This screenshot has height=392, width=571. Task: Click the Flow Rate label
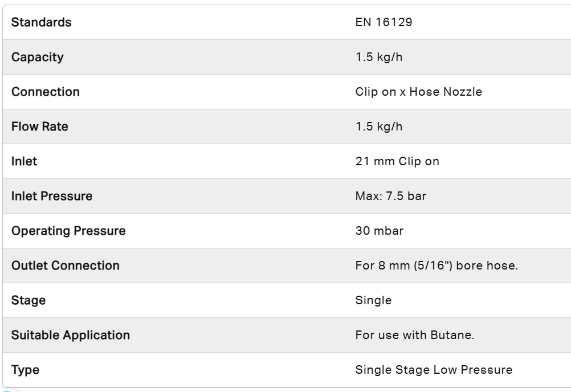pyautogui.click(x=40, y=126)
